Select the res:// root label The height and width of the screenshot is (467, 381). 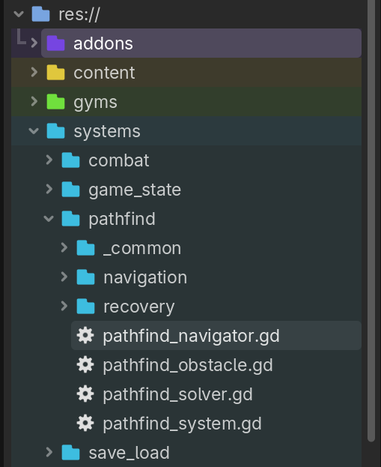coord(79,15)
